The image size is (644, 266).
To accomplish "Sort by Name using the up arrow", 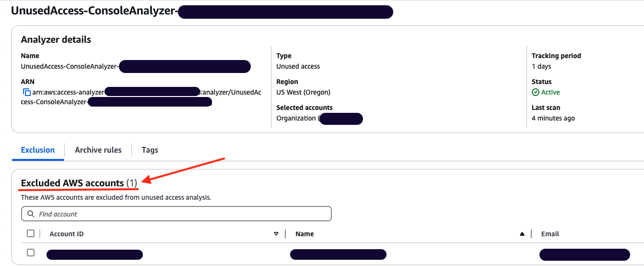I will [522, 234].
